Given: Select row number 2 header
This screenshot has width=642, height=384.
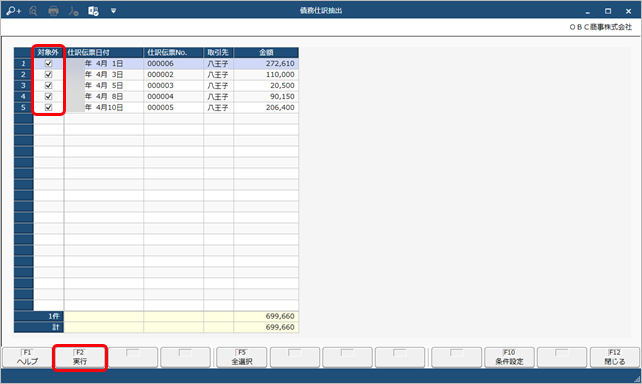Looking at the screenshot, I should (23, 75).
